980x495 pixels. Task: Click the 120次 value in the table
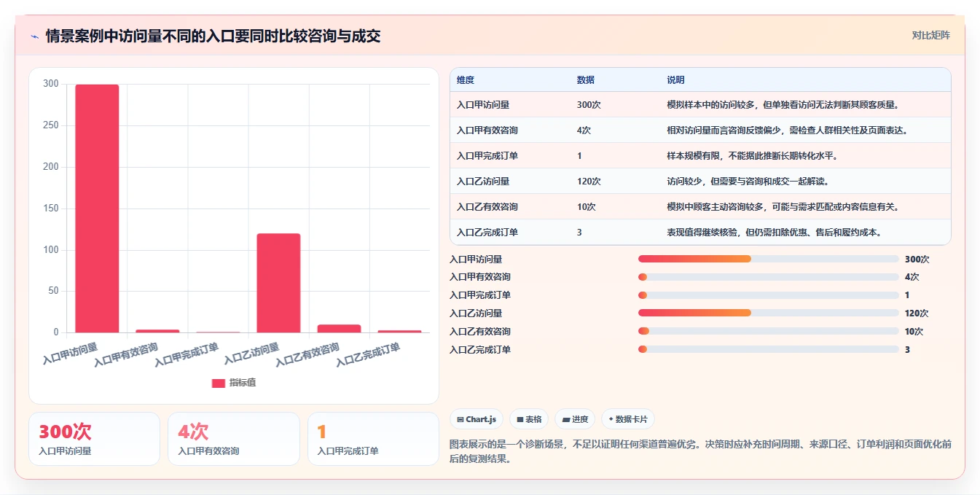coord(589,182)
